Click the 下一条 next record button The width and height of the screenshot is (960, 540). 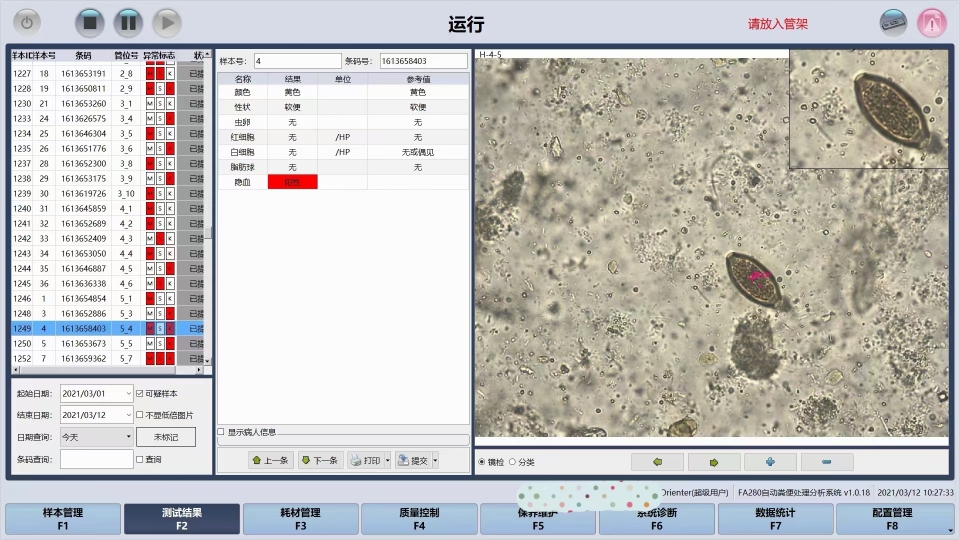pyautogui.click(x=320, y=460)
